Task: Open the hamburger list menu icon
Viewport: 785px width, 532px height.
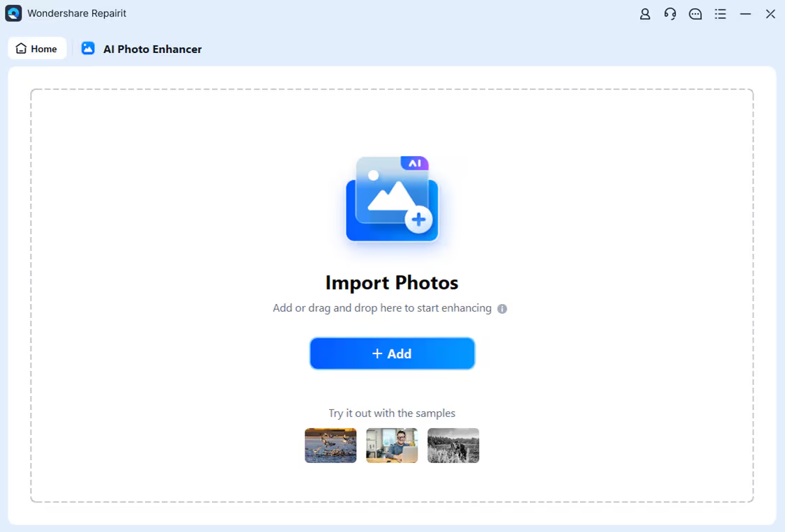Action: [720, 14]
